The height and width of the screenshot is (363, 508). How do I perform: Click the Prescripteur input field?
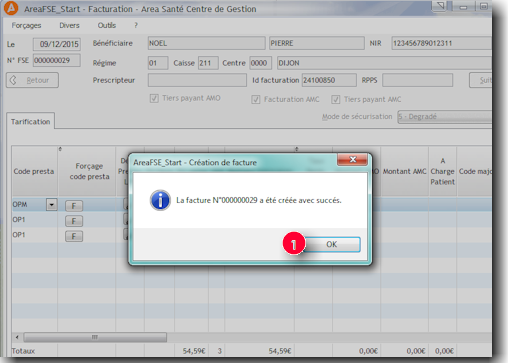click(197, 80)
